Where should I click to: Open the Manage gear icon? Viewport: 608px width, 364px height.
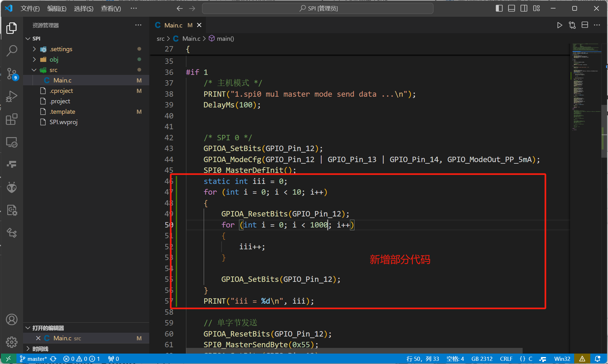click(12, 342)
